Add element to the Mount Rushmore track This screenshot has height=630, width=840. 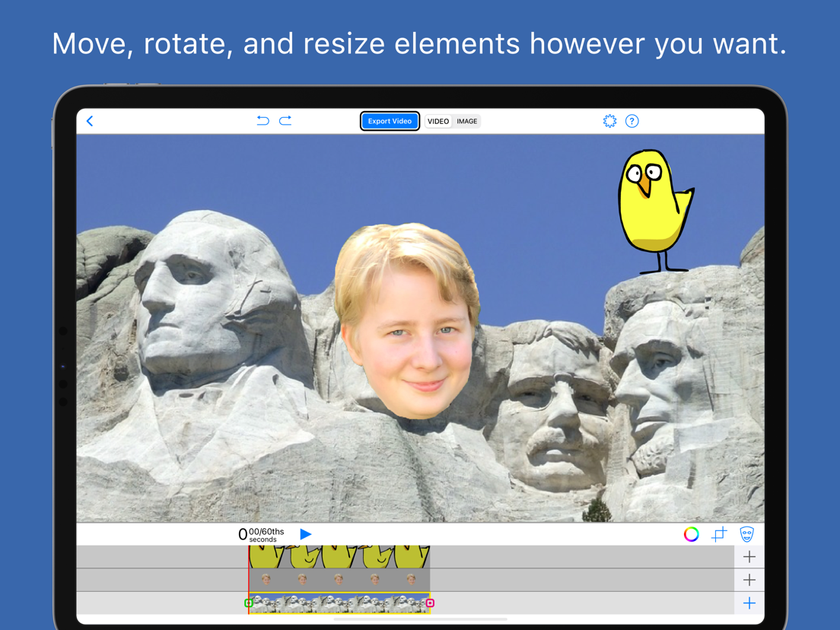coord(749,603)
